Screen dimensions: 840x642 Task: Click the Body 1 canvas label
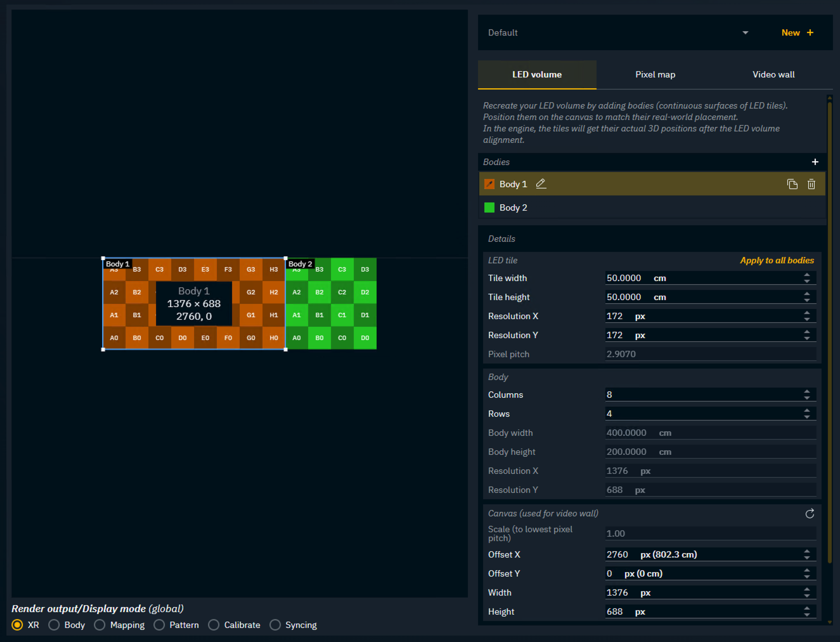pyautogui.click(x=117, y=264)
